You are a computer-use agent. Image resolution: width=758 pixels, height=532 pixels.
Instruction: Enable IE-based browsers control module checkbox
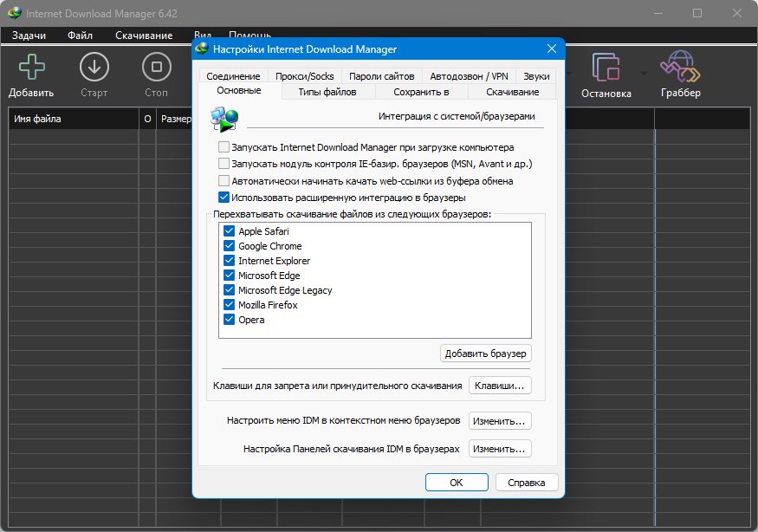click(224, 164)
